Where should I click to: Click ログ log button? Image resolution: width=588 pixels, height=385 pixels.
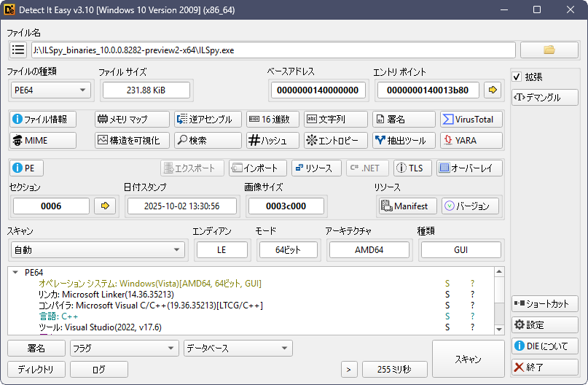point(99,370)
